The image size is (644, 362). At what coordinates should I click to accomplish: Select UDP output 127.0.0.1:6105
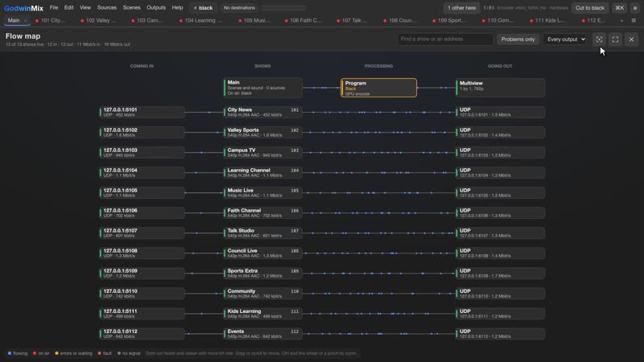(500, 192)
